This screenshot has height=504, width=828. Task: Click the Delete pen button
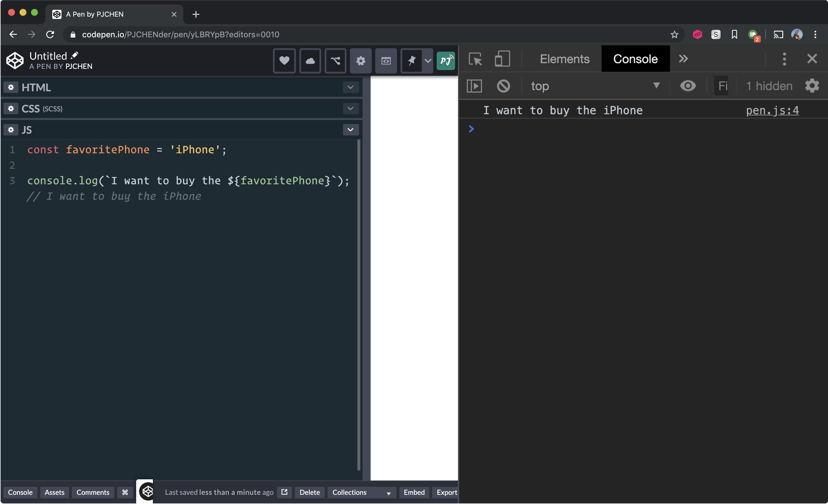point(309,492)
